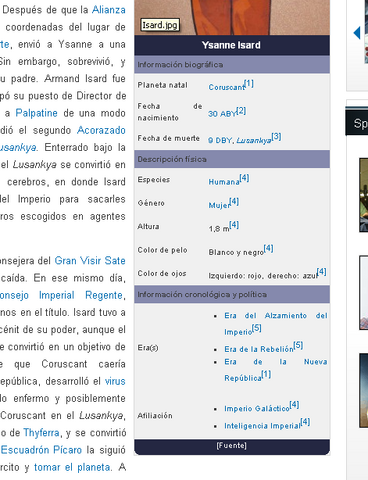This screenshot has width=368, height=480.
Task: Follow the Acorazado link
Action: (x=101, y=130)
